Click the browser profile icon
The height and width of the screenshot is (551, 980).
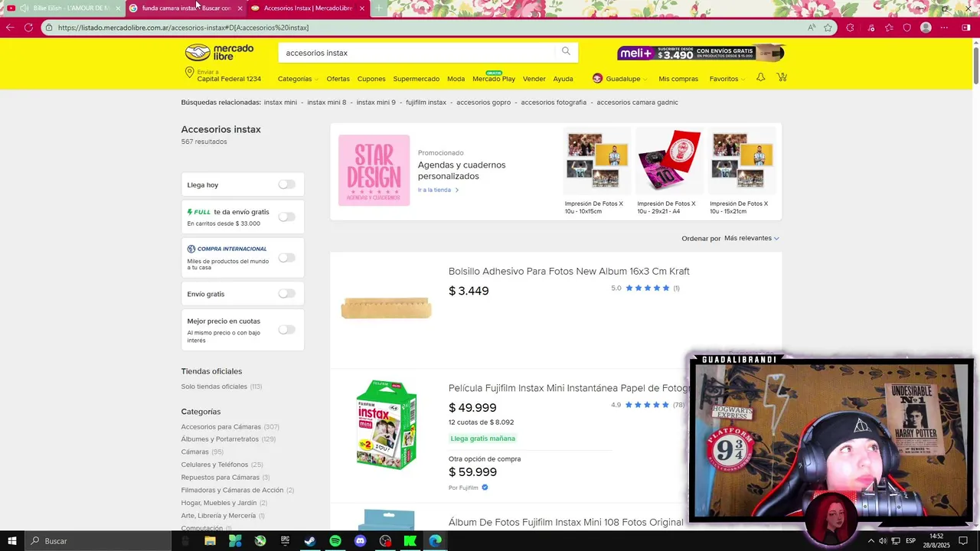(x=926, y=28)
